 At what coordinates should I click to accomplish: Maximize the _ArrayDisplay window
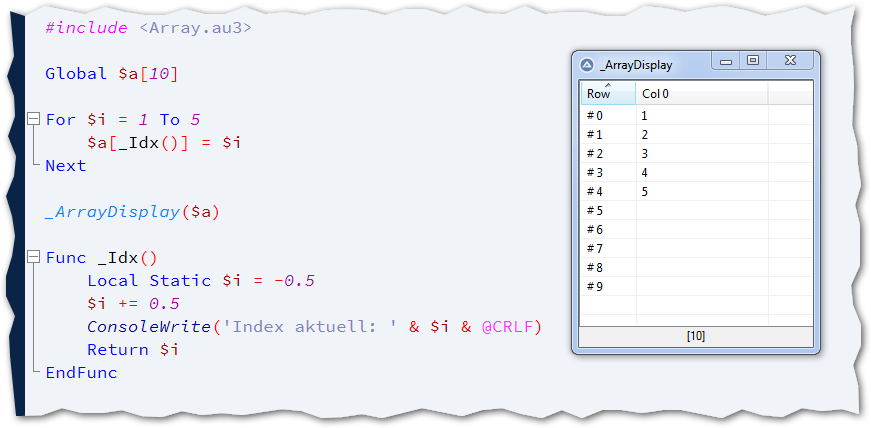[753, 62]
